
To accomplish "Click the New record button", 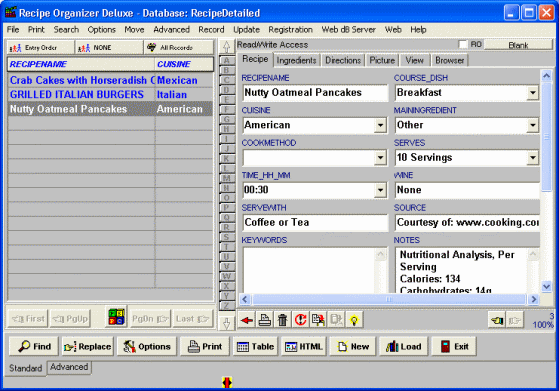I will tap(353, 346).
